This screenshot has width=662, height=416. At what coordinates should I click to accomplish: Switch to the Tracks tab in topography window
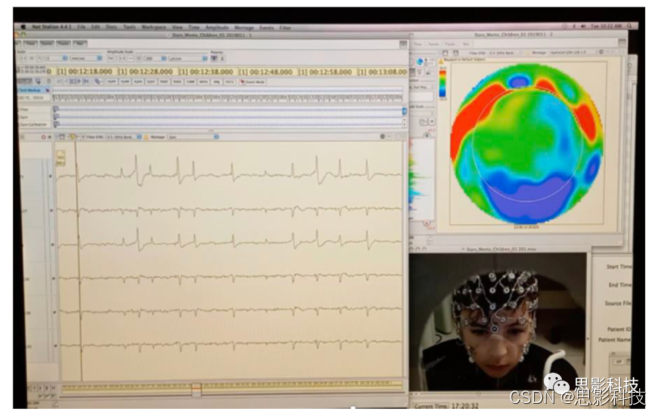450,44
